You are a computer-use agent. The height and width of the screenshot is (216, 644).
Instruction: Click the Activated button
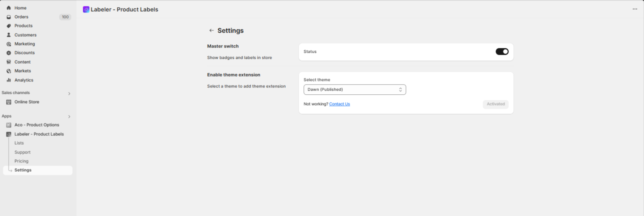[496, 104]
